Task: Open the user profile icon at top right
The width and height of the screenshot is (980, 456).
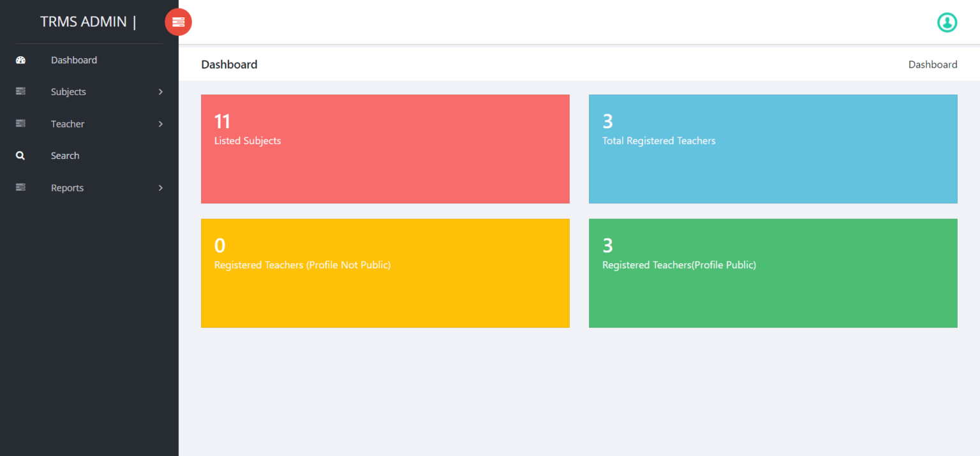Action: (947, 22)
